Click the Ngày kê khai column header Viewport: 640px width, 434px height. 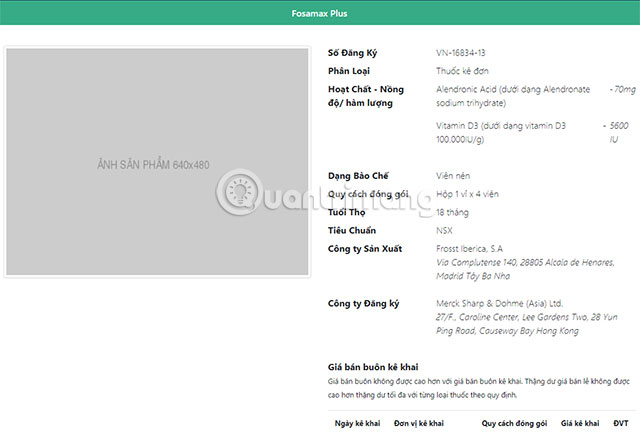pos(357,423)
